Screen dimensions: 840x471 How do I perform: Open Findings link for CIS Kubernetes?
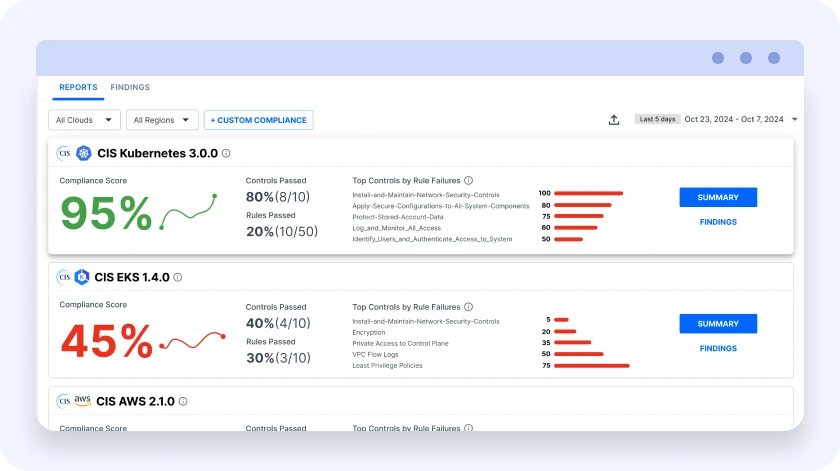(x=718, y=222)
